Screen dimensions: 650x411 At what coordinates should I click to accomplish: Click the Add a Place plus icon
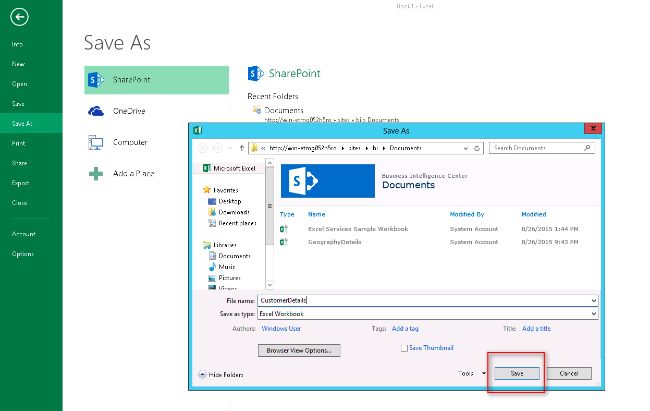click(96, 173)
